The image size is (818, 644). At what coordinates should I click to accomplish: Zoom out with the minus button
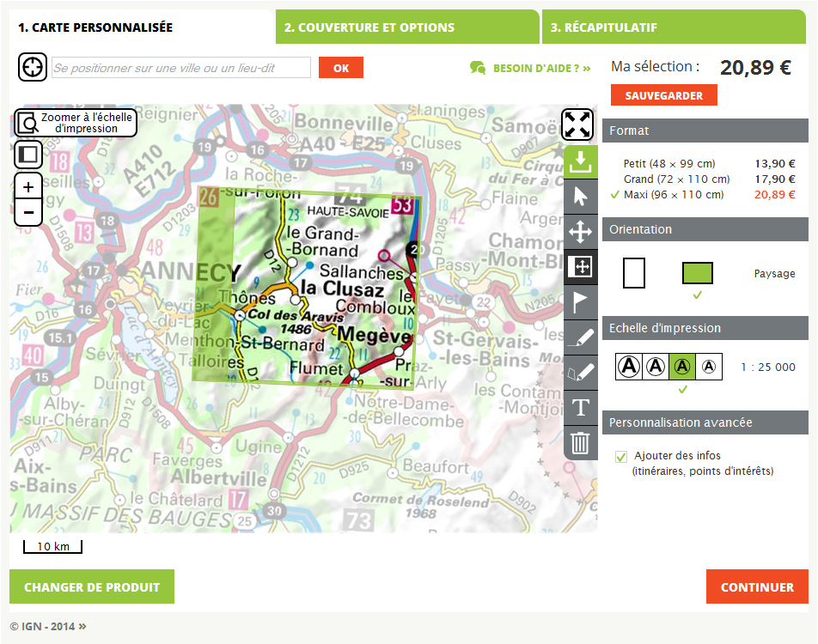click(28, 213)
